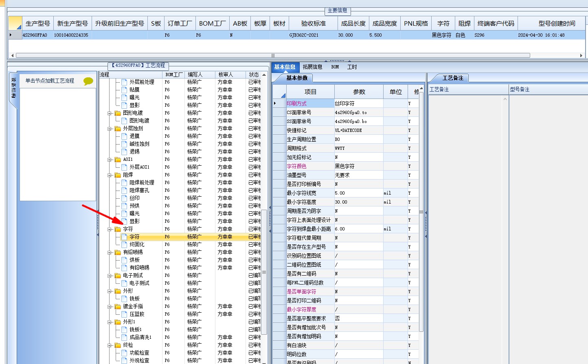588x364 pixels.
Task: Click the 最小字符线宽 value 5.00
Action: coord(358,193)
